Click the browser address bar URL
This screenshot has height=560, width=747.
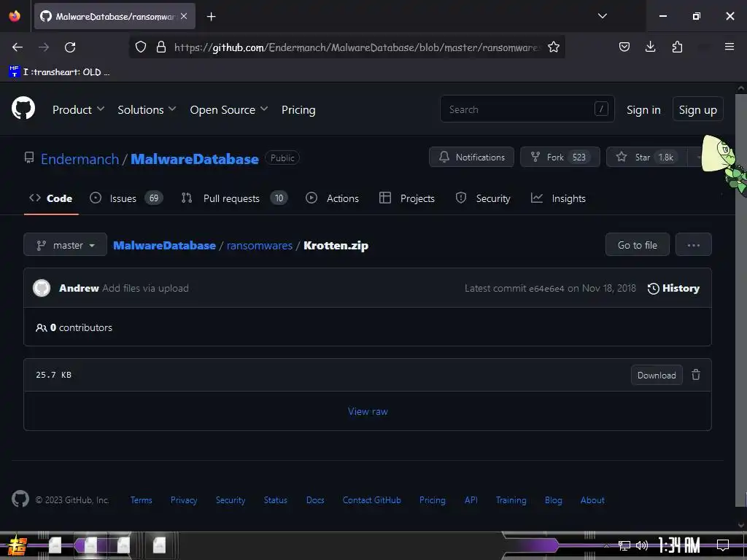click(356, 47)
